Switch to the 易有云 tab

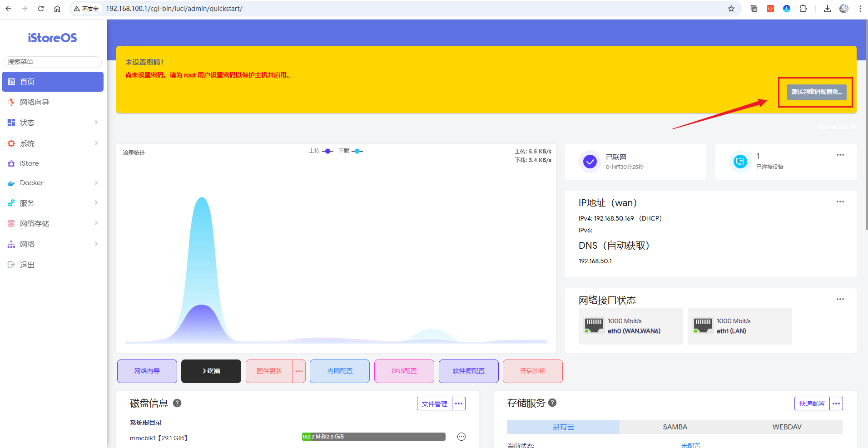point(563,427)
